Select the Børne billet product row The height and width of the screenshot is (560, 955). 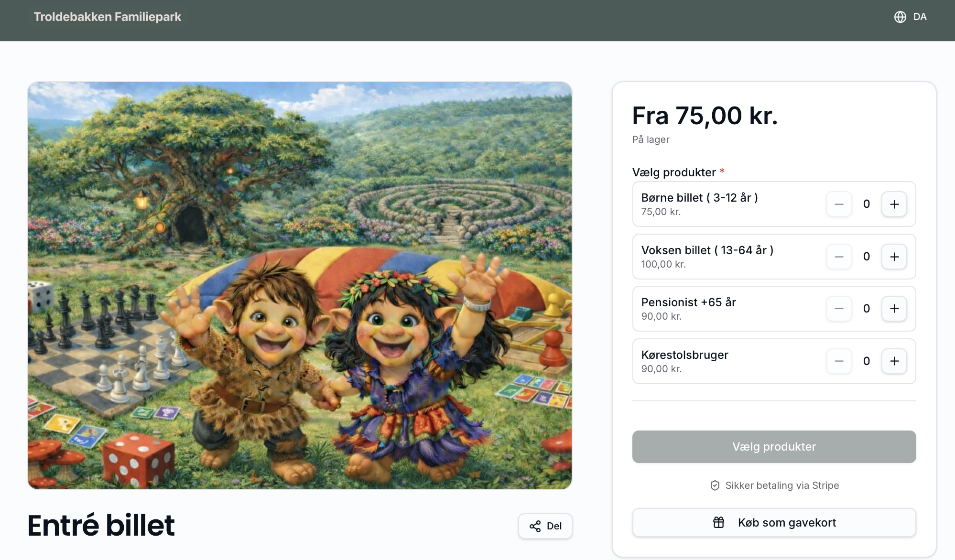774,204
